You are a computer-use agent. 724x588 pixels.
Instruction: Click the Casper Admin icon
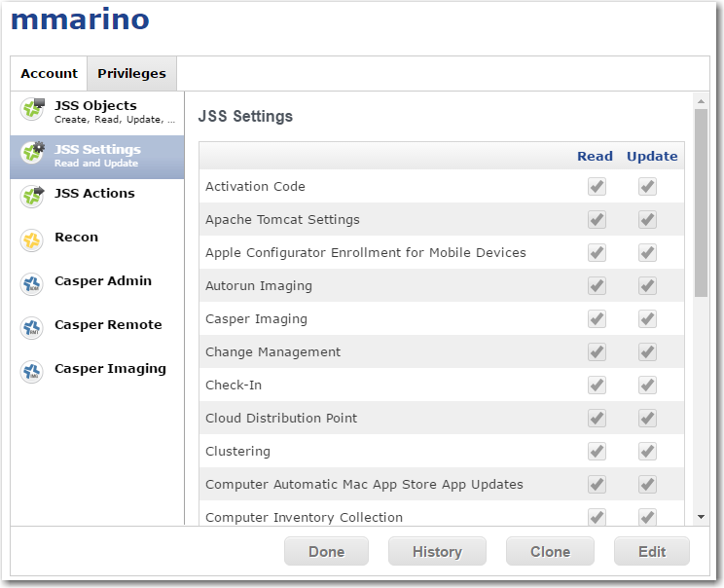point(31,284)
